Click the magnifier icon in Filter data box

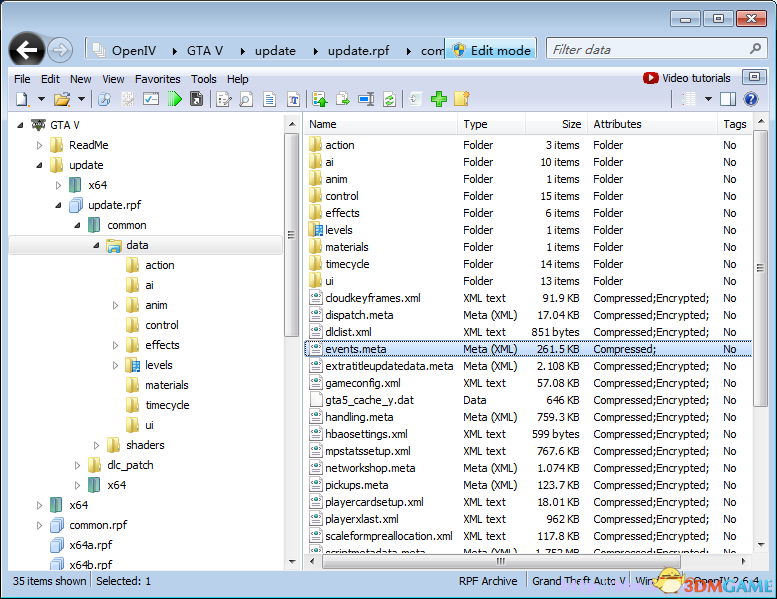pyautogui.click(x=755, y=49)
